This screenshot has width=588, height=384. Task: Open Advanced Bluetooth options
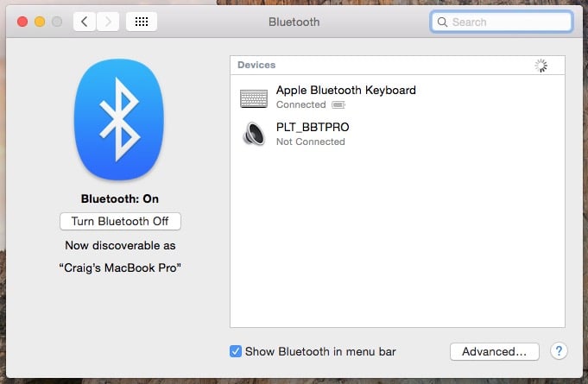click(x=495, y=352)
